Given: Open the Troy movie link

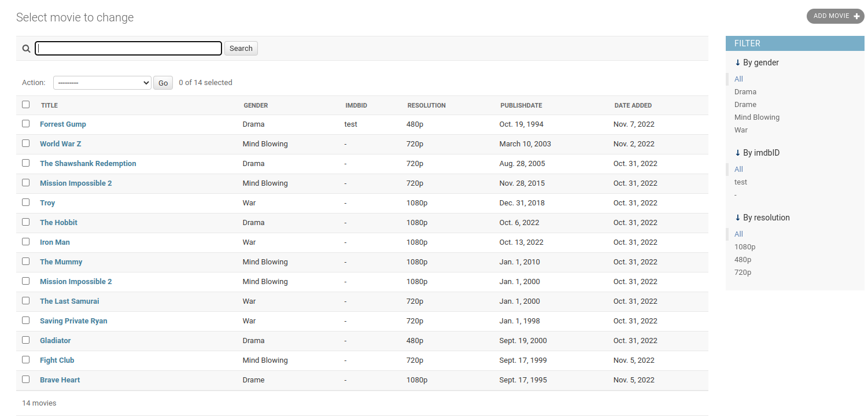Looking at the screenshot, I should [x=47, y=203].
